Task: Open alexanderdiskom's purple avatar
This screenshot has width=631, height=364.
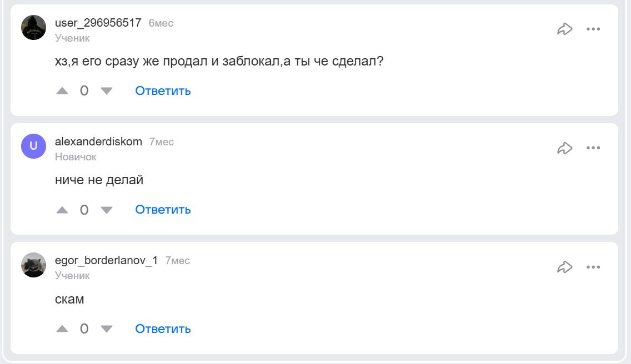Action: (x=33, y=146)
